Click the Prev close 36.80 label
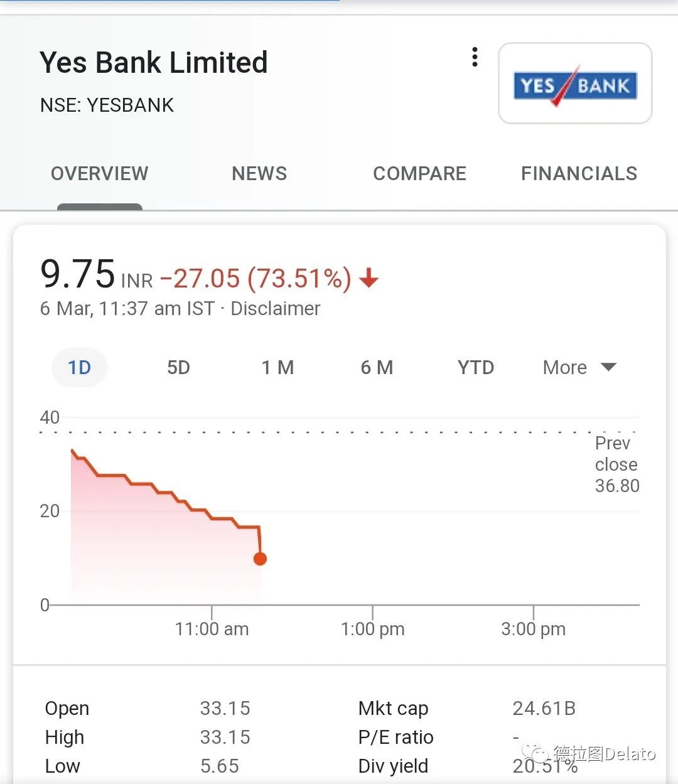Screen dimensions: 678x784 pos(617,464)
